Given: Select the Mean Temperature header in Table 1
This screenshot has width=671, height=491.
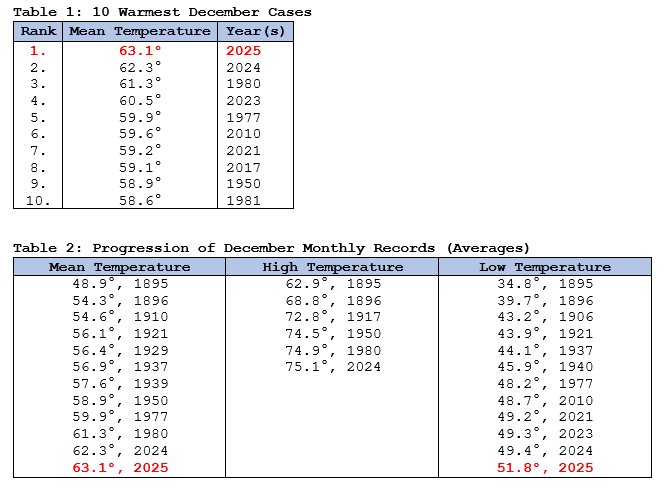Looking at the screenshot, I should click(x=139, y=31).
